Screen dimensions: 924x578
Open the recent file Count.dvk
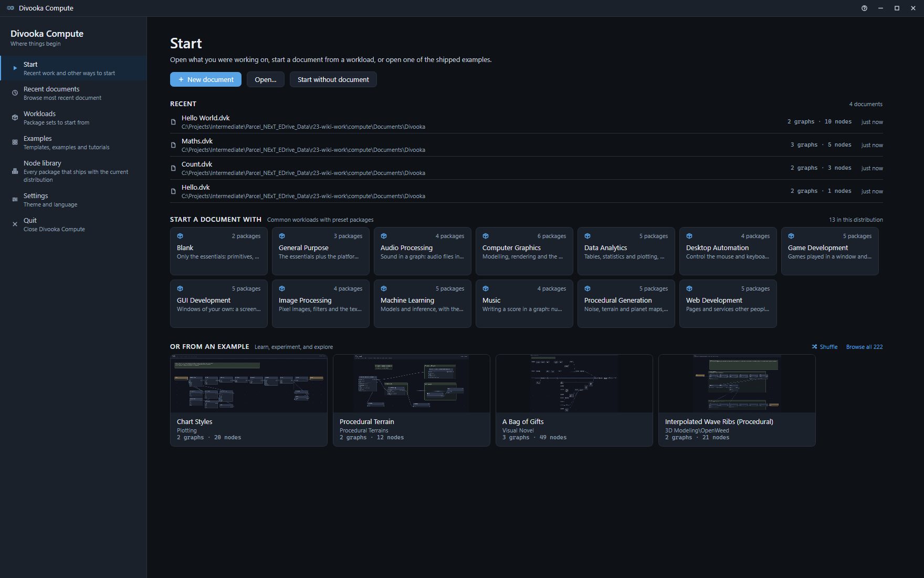tap(527, 168)
